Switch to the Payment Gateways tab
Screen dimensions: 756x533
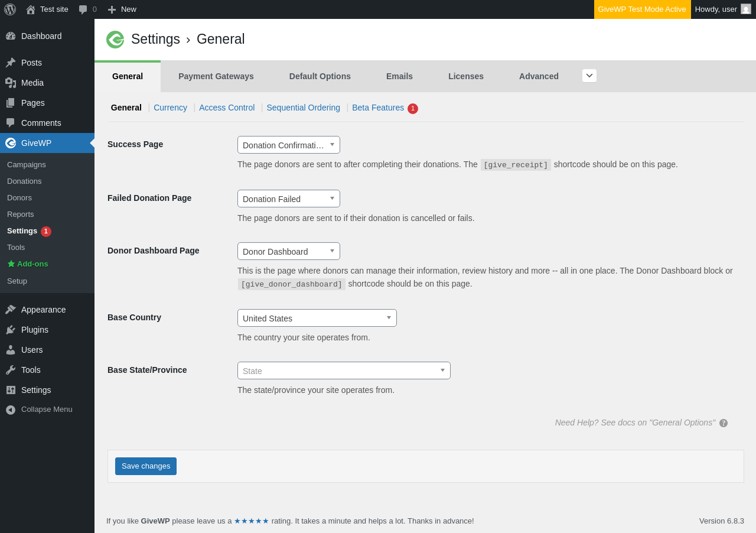click(x=216, y=76)
